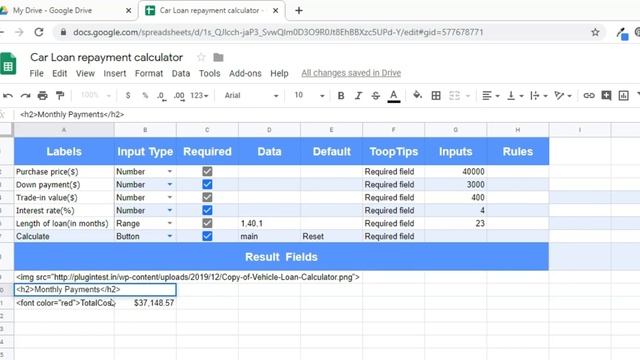Click the browser address bar URL
Screen dimensions: 640x360
pos(278,32)
